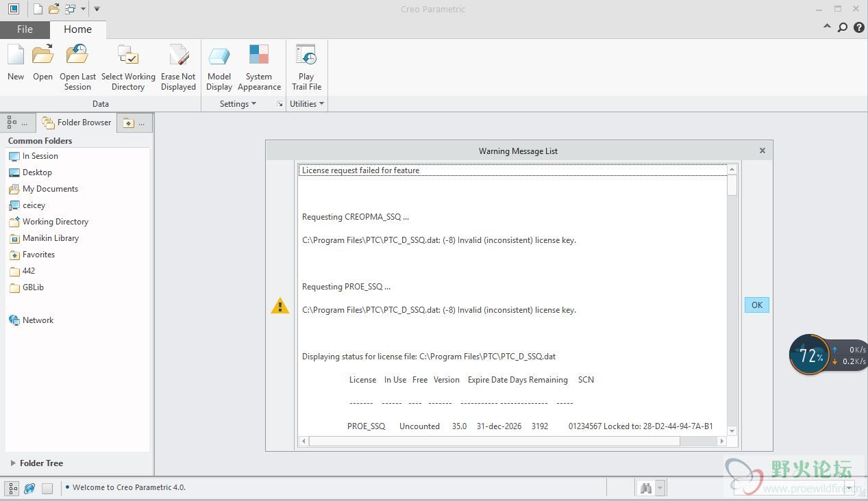Click the binoculars find icon in status bar
Image resolution: width=868 pixels, height=501 pixels.
click(645, 488)
